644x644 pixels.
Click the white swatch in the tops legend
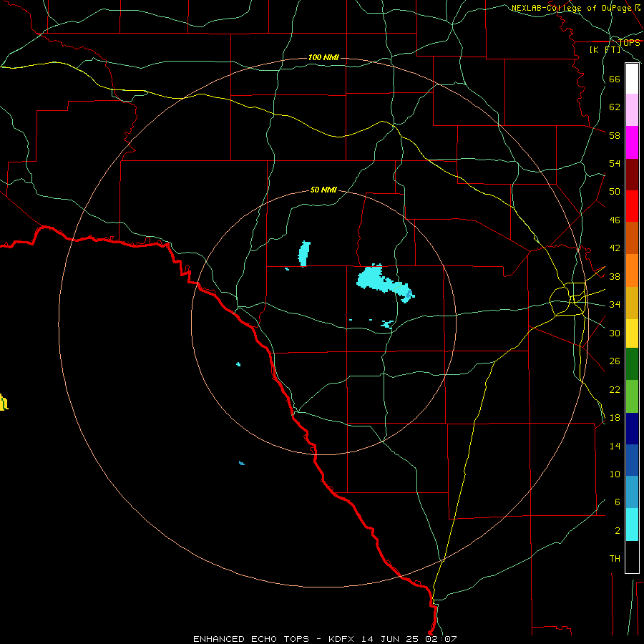click(x=632, y=79)
